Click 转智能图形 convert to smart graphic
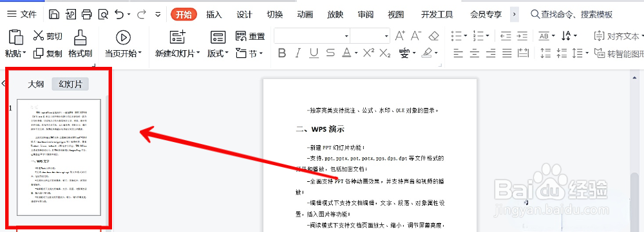Image resolution: width=644 pixels, height=232 pixels. [x=619, y=53]
